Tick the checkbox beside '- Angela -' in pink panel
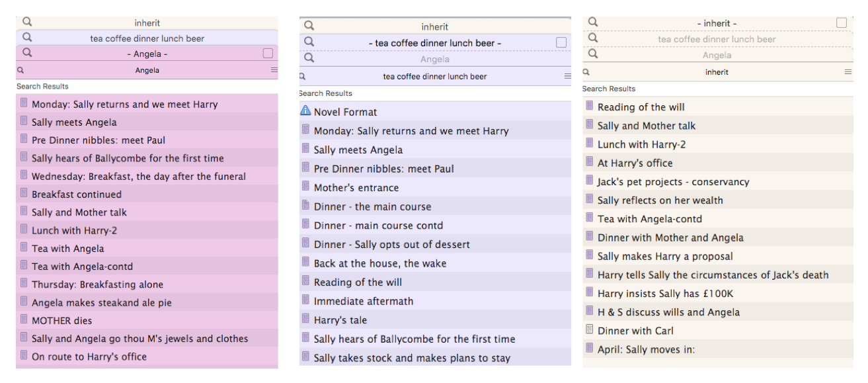This screenshot has width=868, height=383. click(267, 54)
